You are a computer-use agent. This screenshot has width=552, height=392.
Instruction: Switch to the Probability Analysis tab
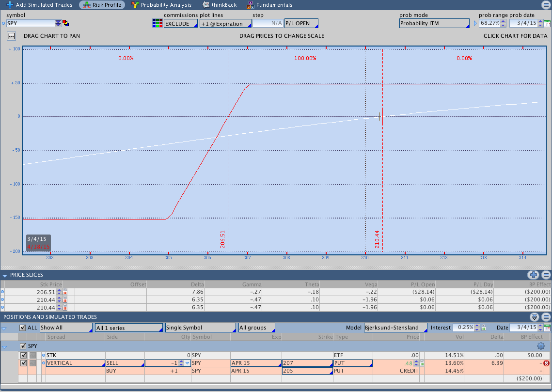(161, 5)
